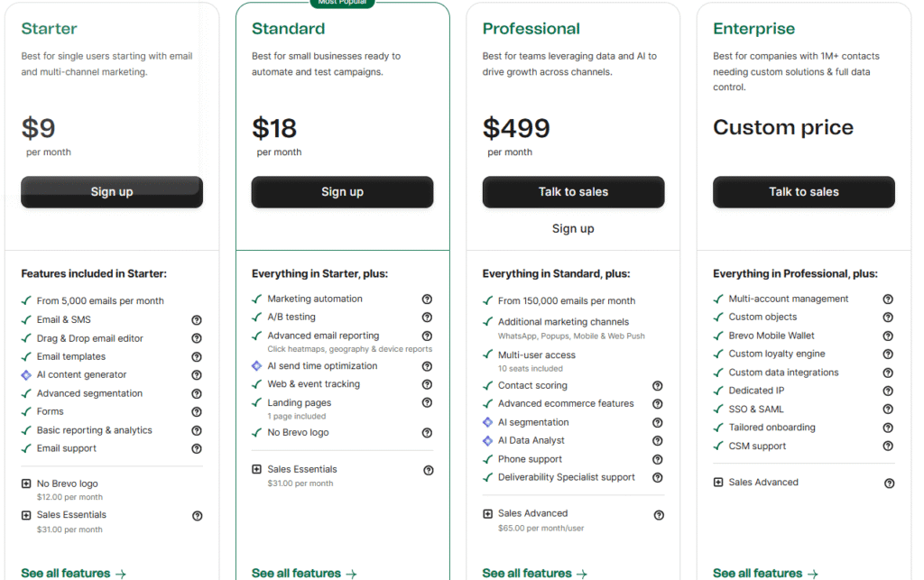
Task: Open the help tooltip icon beside Email & SMS
Action: pos(197,319)
